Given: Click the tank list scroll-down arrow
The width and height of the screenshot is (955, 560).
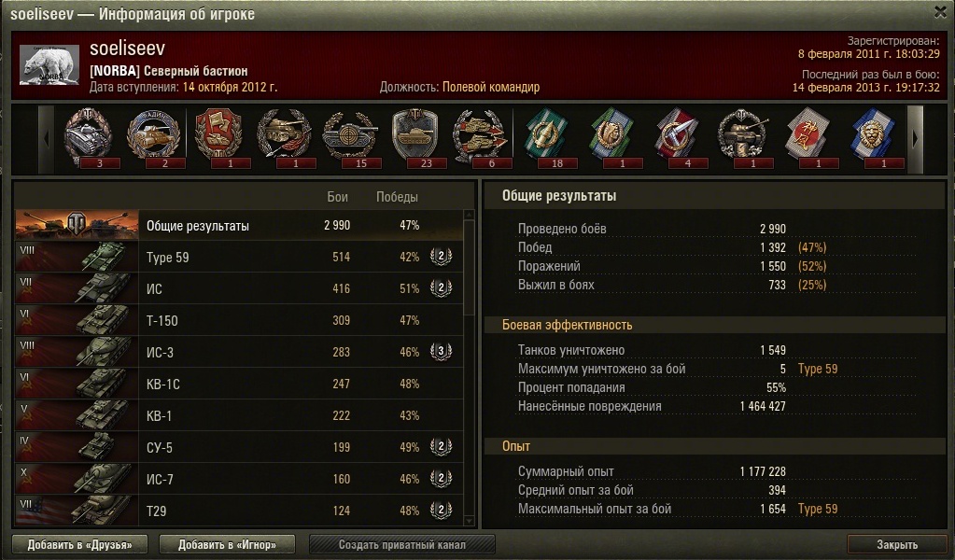Looking at the screenshot, I should click(469, 521).
